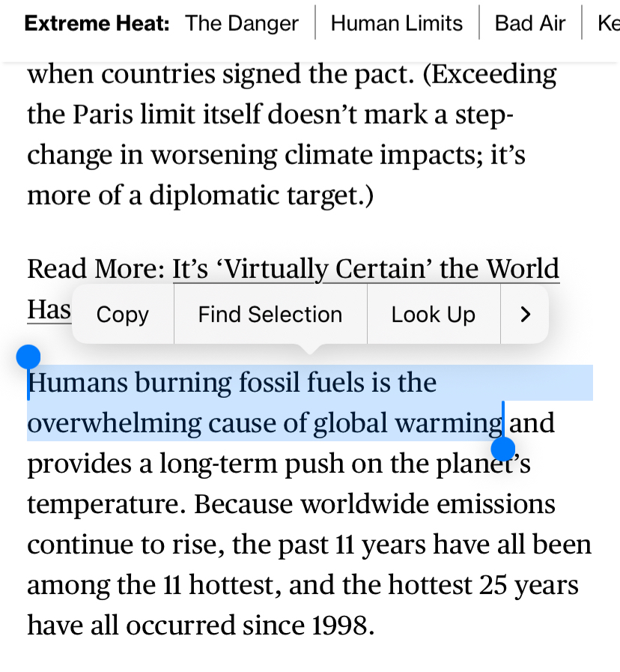Tap the underlined word Has in the link

[x=49, y=309]
